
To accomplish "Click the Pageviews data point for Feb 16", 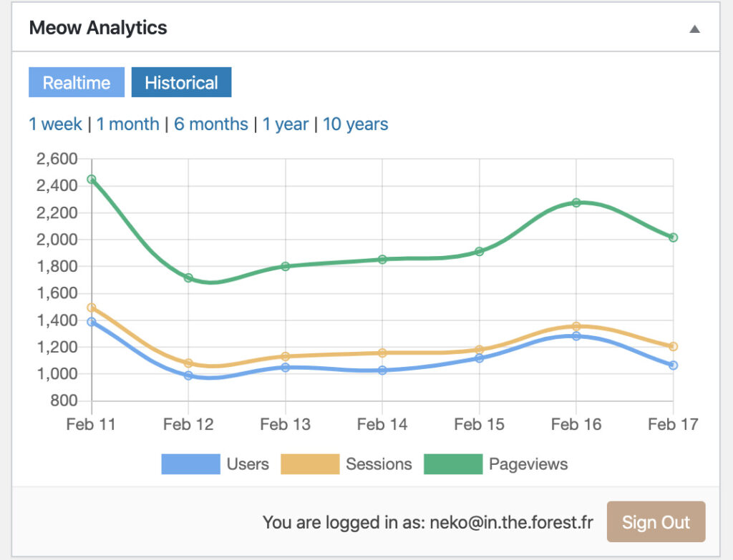I will 576,203.
